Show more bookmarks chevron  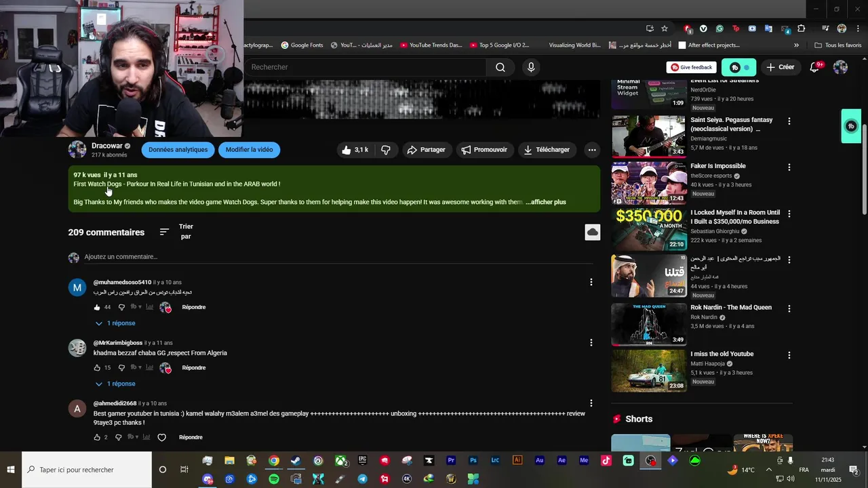pyautogui.click(x=796, y=45)
